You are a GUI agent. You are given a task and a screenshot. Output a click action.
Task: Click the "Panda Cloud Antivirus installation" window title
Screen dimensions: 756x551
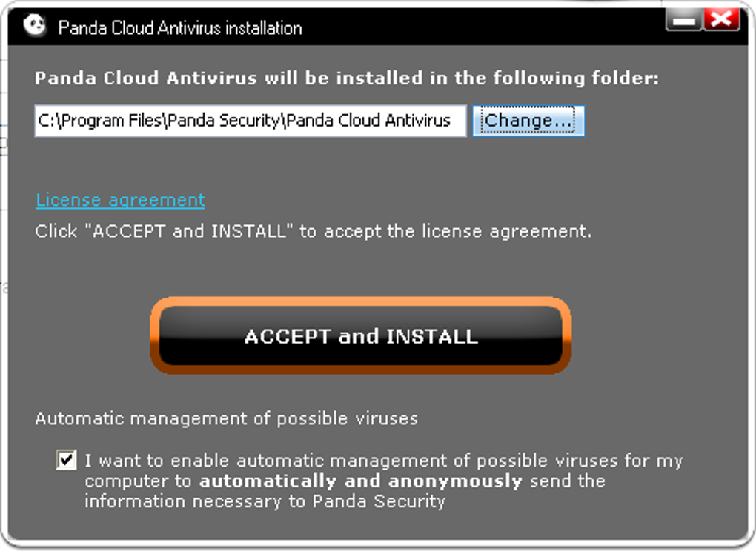[x=179, y=28]
